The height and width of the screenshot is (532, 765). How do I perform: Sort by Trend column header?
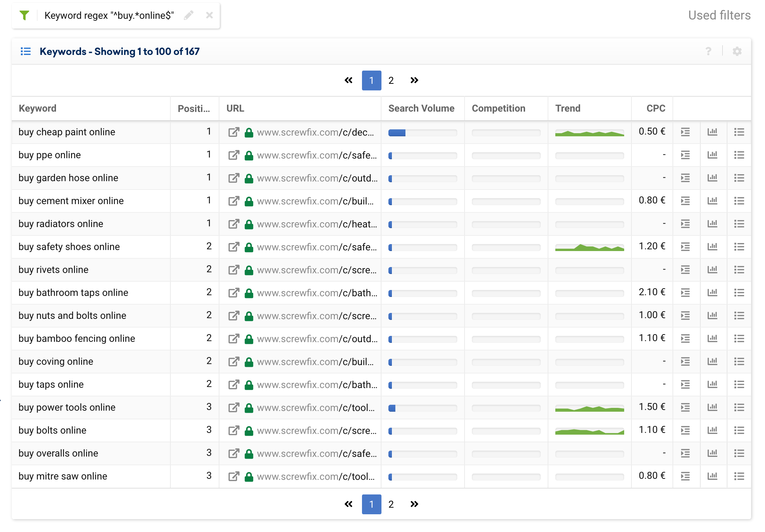(568, 108)
